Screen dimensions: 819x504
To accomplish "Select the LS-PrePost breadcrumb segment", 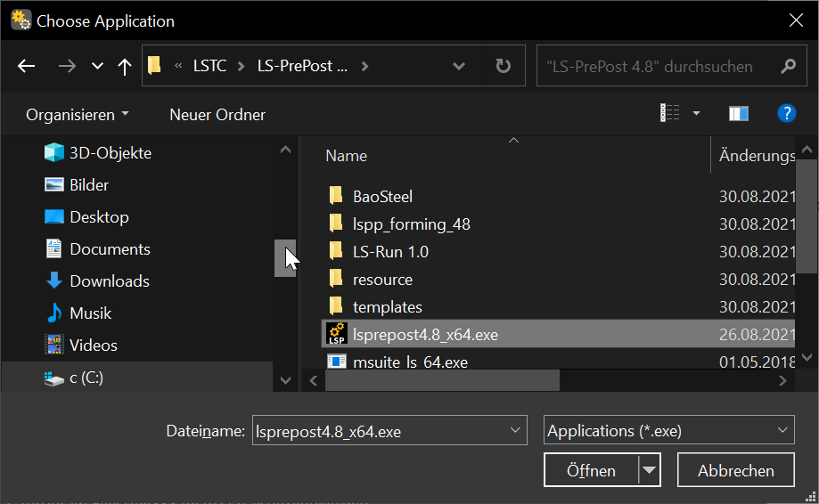I will coord(302,66).
